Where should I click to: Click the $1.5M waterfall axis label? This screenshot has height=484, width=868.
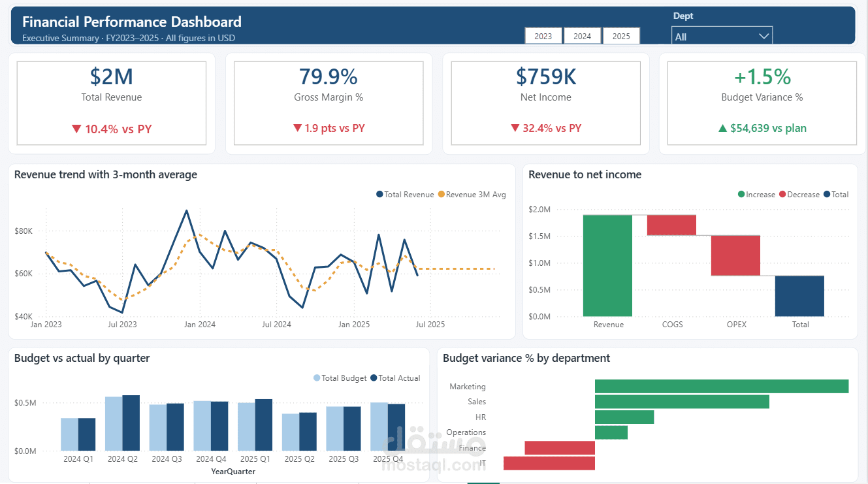539,236
